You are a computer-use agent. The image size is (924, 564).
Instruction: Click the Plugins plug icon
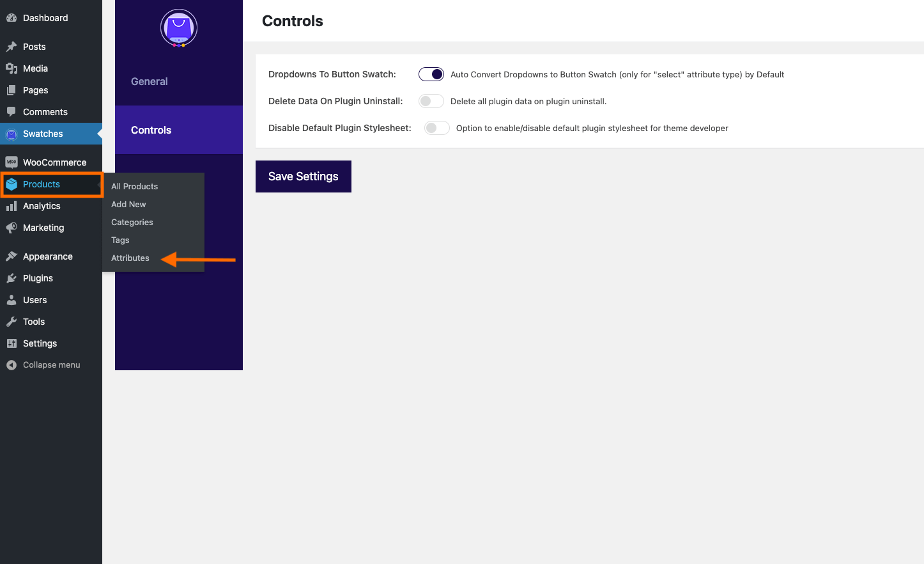coord(12,278)
